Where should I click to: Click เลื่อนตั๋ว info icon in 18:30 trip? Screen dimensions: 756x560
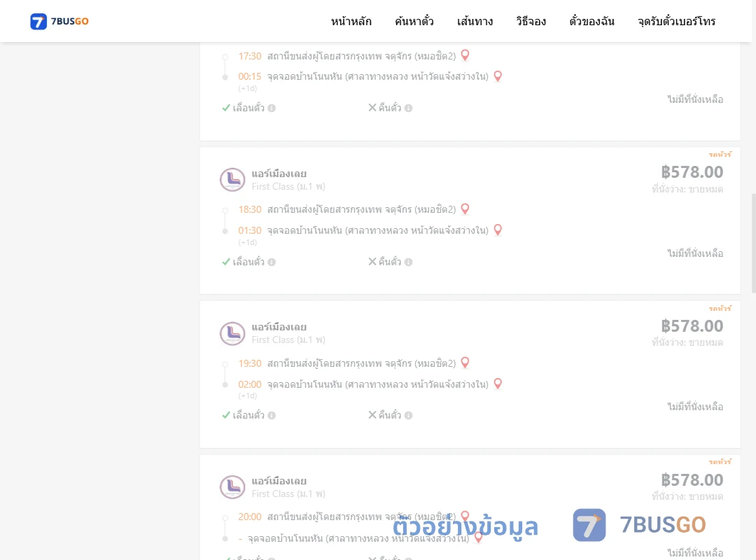pyautogui.click(x=272, y=262)
